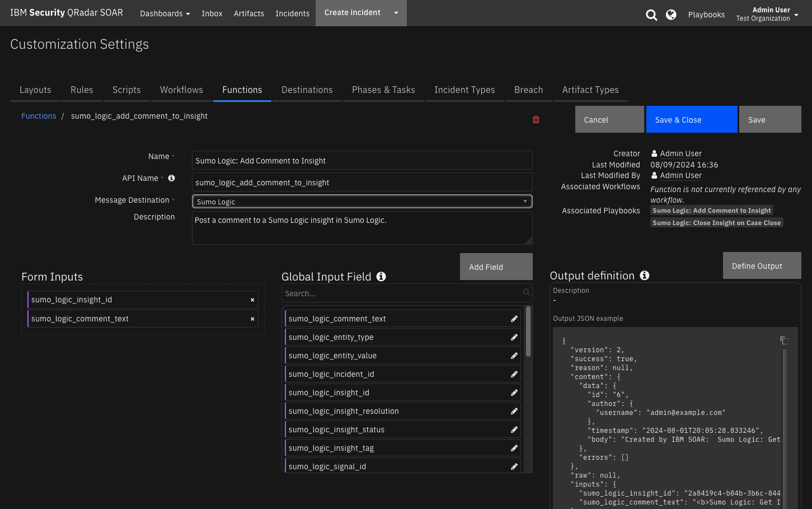Click into the API Name input field
Viewport: 812px width, 509px height.
tap(362, 182)
